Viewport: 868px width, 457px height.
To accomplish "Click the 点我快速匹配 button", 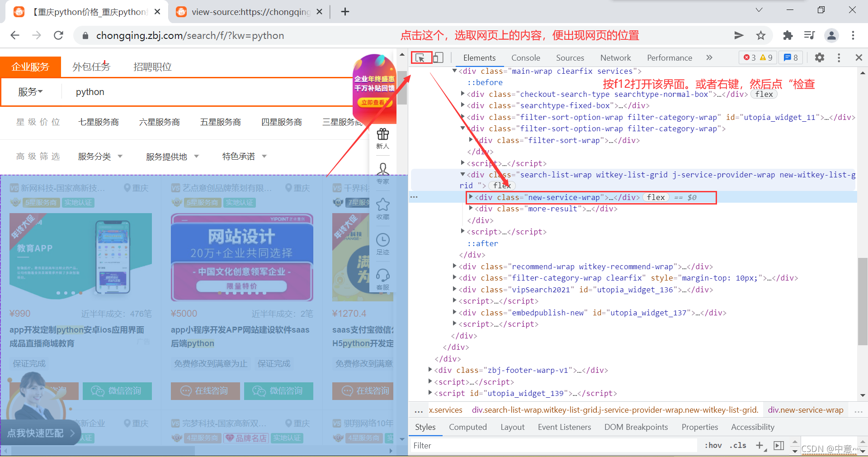I will tap(41, 433).
